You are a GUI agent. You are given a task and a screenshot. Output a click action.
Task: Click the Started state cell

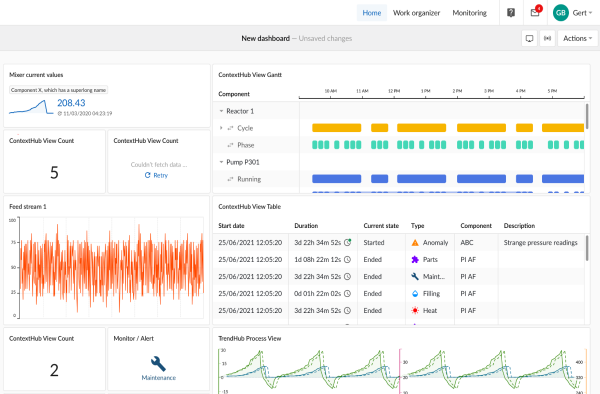click(374, 243)
